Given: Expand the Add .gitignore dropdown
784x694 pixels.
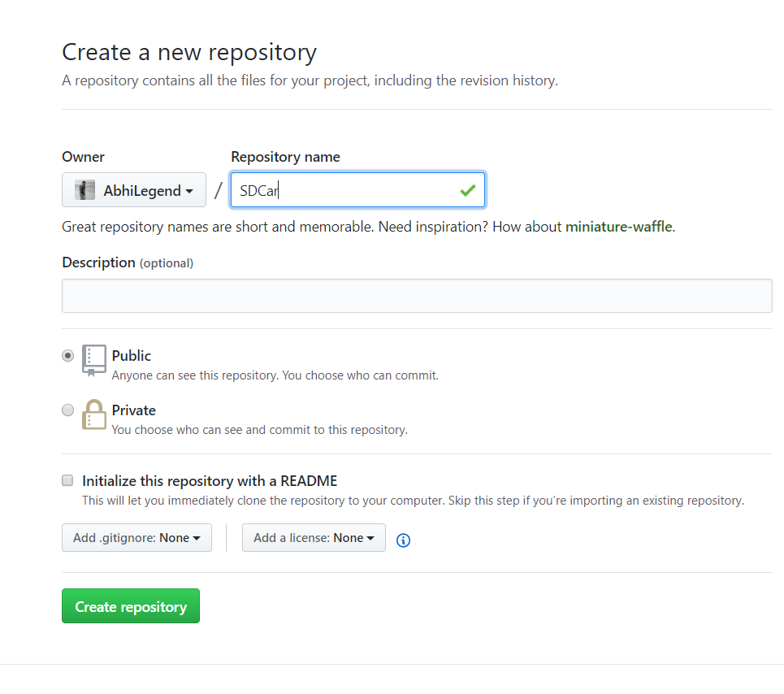Looking at the screenshot, I should (136, 537).
